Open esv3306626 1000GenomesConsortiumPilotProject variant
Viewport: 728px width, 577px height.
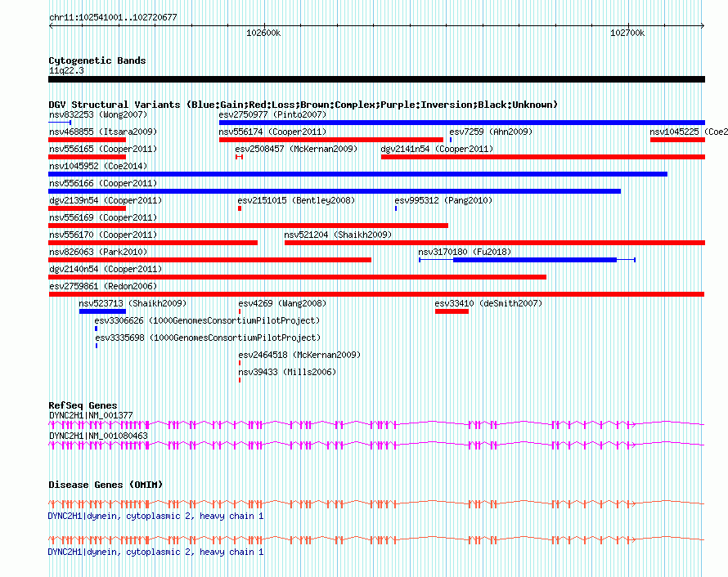click(x=207, y=320)
